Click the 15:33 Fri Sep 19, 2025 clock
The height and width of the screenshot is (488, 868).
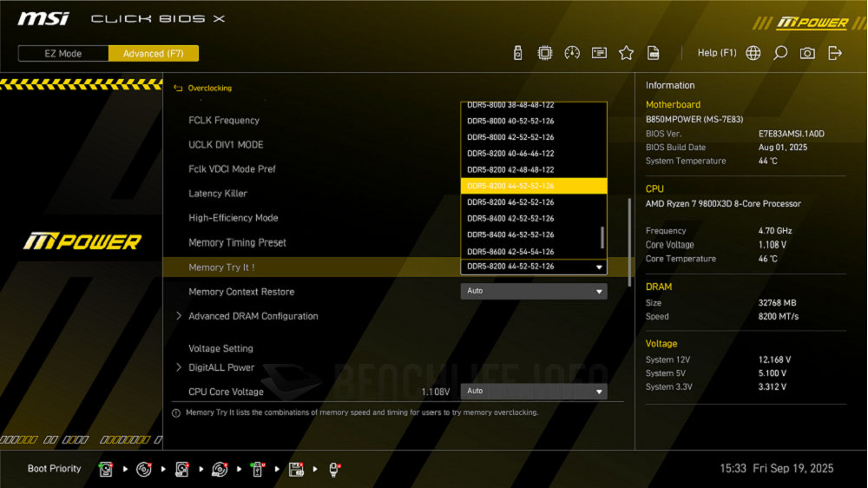777,469
